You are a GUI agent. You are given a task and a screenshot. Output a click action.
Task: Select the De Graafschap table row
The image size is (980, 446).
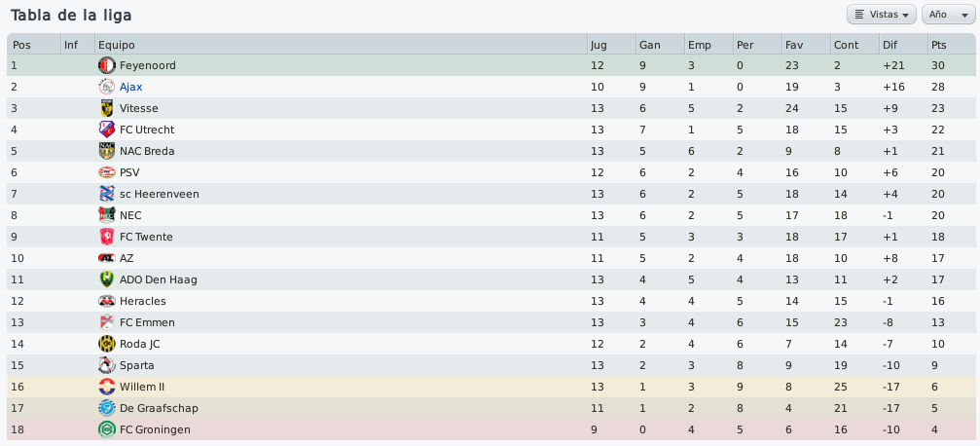tap(490, 408)
